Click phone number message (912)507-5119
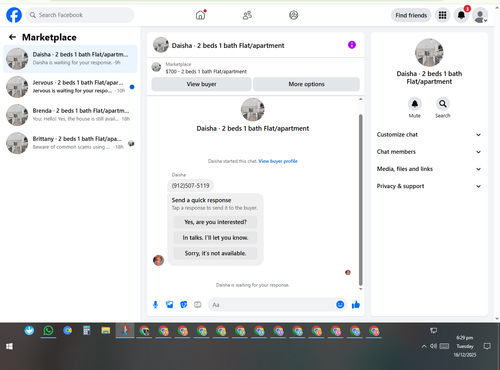500x370 pixels. coord(191,186)
